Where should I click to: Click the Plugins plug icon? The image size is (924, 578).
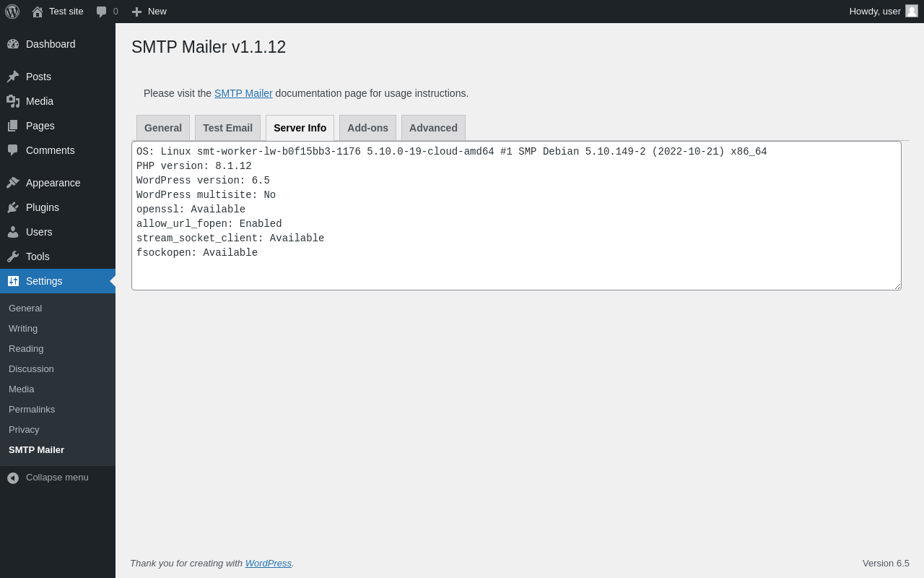[x=13, y=207]
